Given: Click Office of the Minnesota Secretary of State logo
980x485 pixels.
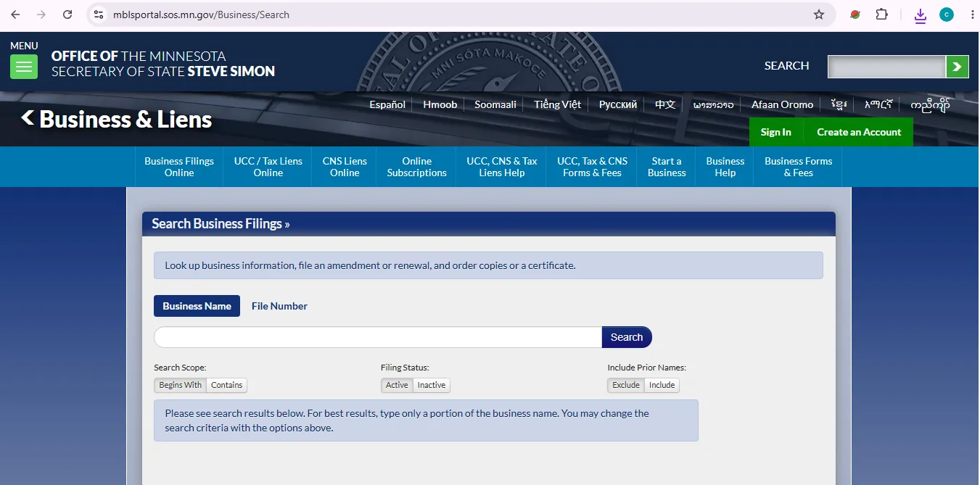Looking at the screenshot, I should tap(163, 64).
